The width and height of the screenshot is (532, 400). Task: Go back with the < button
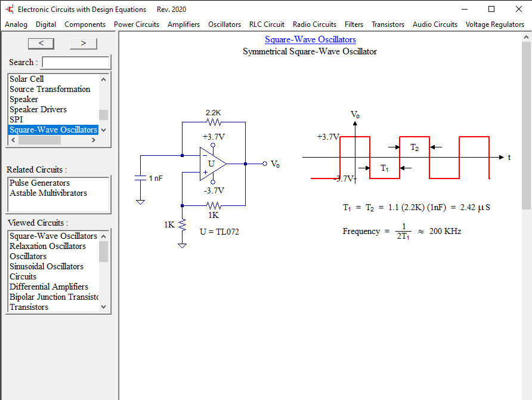coord(41,44)
